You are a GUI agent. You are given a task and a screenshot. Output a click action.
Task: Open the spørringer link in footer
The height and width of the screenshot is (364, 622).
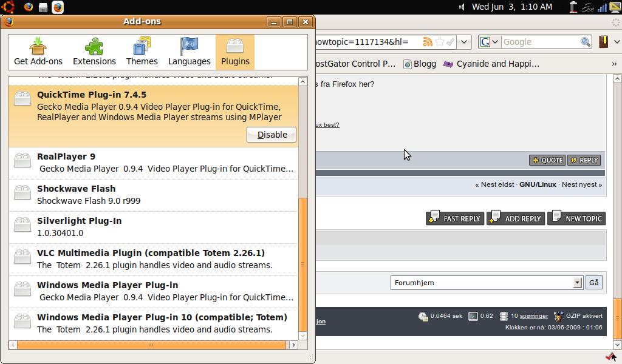click(533, 316)
